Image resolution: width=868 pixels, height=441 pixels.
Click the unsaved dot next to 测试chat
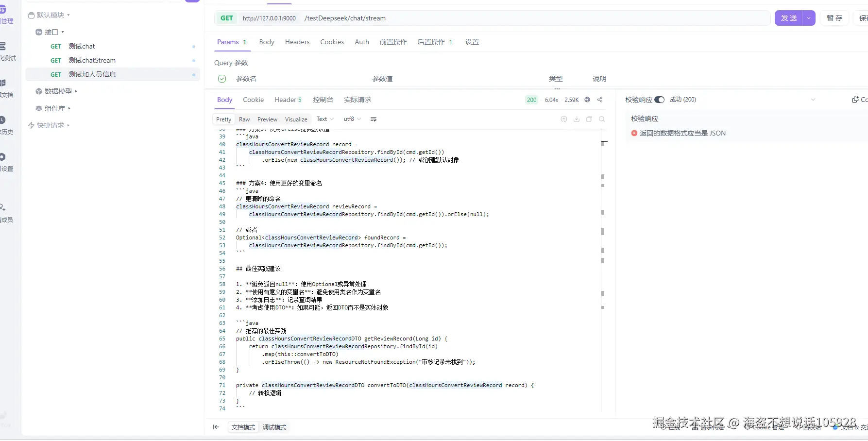[194, 47]
